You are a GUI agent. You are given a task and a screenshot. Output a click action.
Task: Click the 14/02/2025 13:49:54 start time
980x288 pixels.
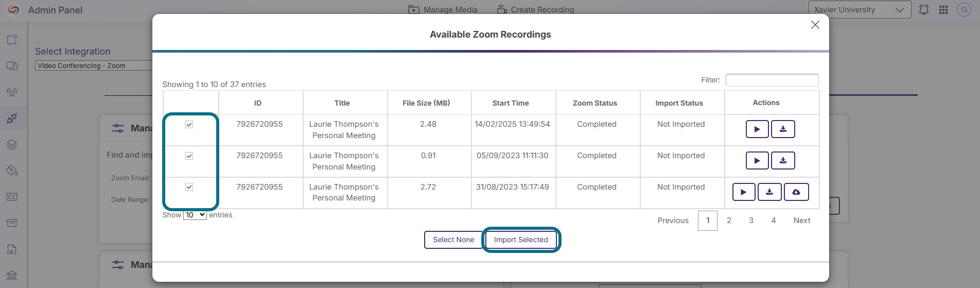click(x=512, y=124)
